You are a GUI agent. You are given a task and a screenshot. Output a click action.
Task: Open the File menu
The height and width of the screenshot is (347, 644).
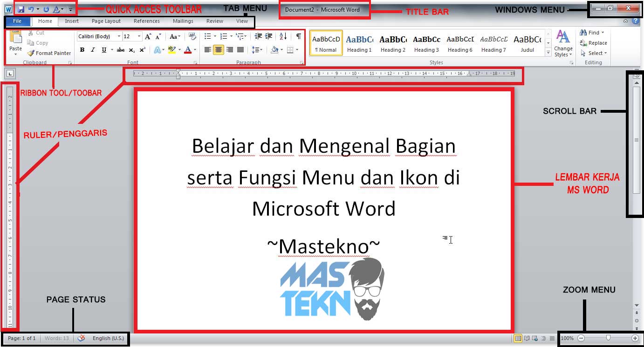[x=17, y=21]
